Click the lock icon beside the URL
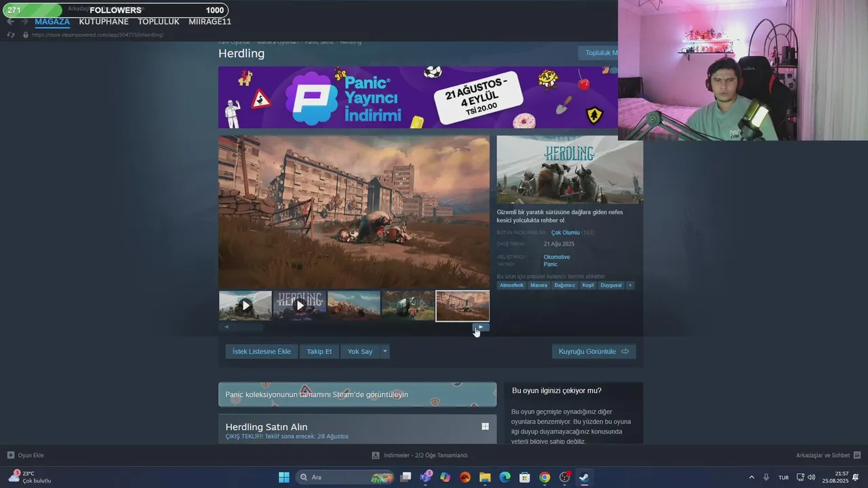The height and width of the screenshot is (488, 868). click(26, 35)
